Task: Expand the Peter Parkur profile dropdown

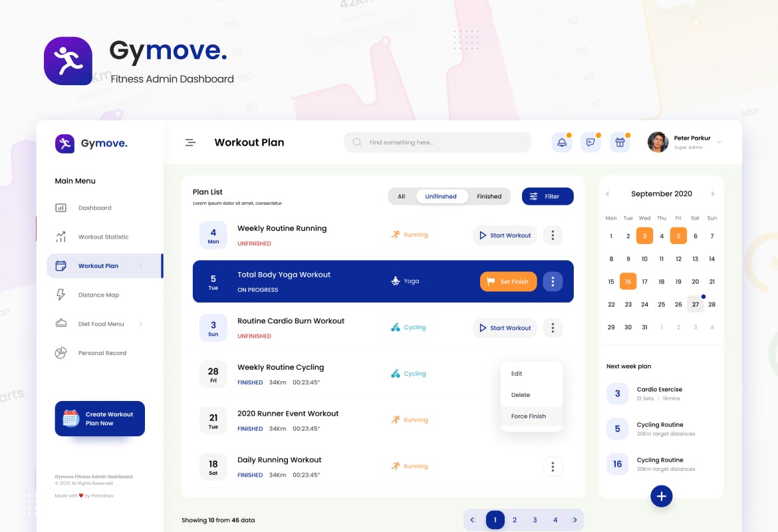Action: click(719, 142)
